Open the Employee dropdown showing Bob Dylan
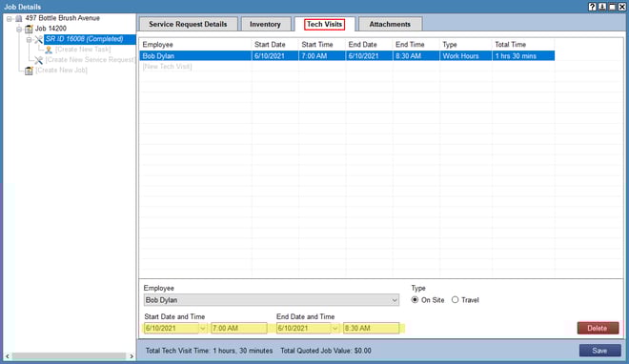 click(x=272, y=300)
